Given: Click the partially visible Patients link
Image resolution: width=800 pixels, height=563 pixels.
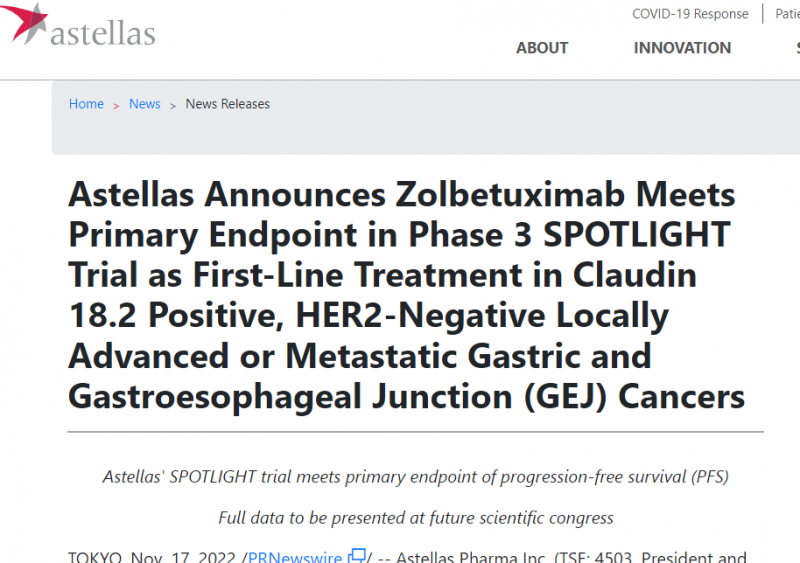Looking at the screenshot, I should [x=787, y=14].
